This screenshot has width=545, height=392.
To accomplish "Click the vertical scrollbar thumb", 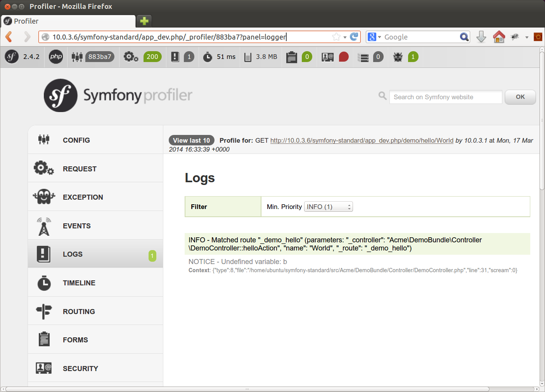I will [x=542, y=120].
